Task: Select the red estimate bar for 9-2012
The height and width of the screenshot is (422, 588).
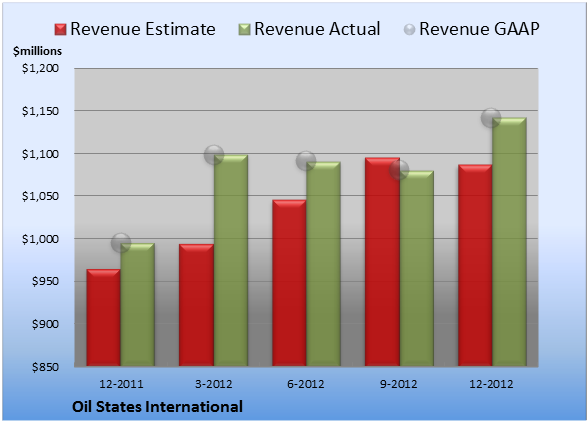Action: coord(382,262)
